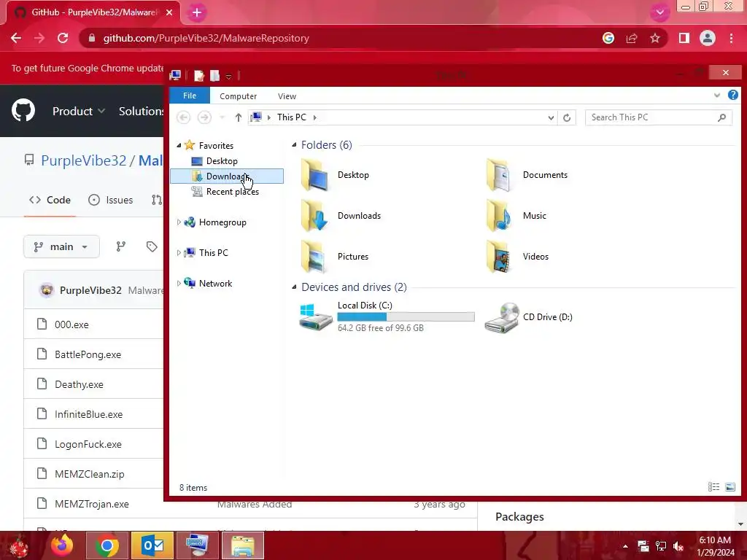Collapse the Folders (6) group
The height and width of the screenshot is (560, 747).
point(294,145)
